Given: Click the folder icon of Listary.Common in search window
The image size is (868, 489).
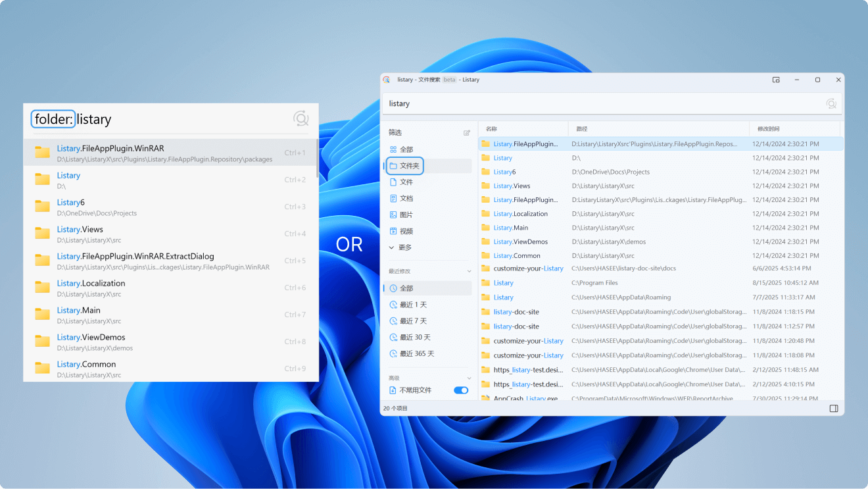Looking at the screenshot, I should click(486, 255).
